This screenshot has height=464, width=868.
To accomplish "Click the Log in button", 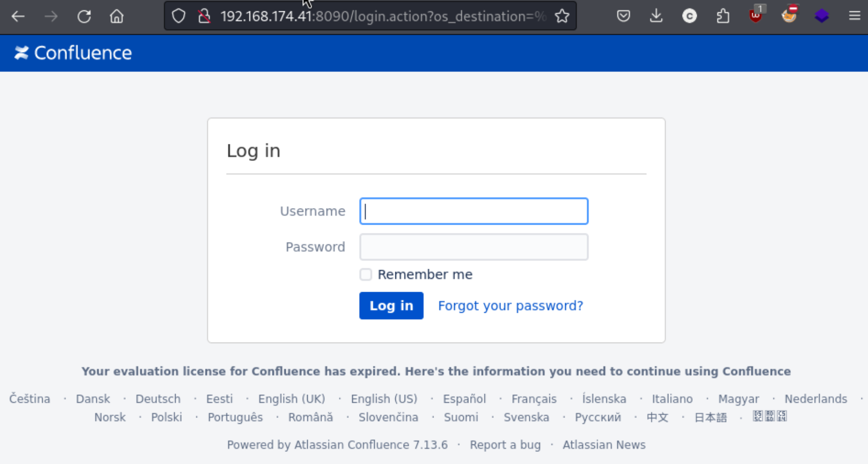I will pyautogui.click(x=391, y=305).
